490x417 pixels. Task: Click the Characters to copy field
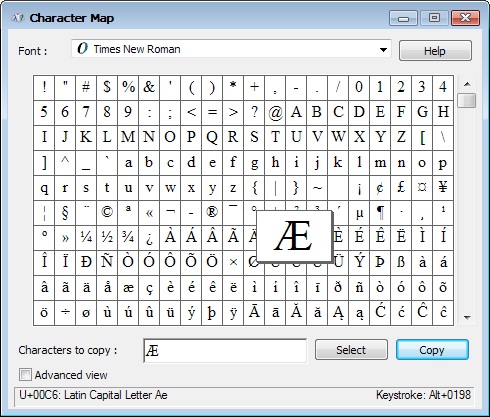pos(225,350)
